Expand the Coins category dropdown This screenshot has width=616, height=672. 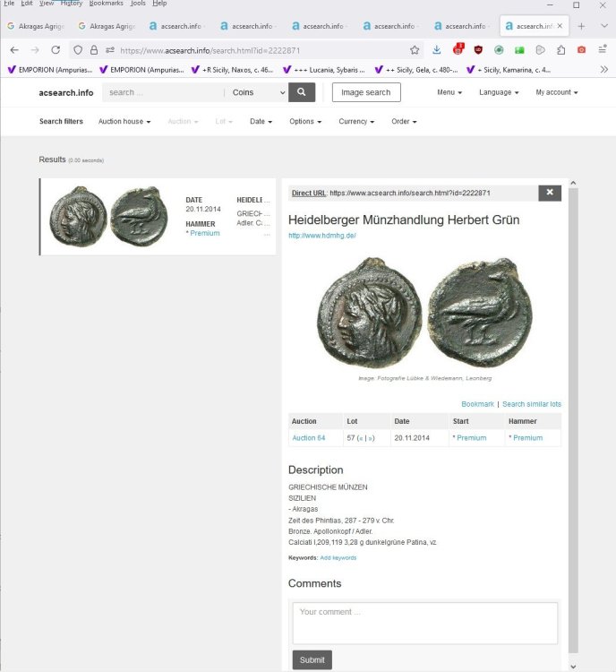257,92
